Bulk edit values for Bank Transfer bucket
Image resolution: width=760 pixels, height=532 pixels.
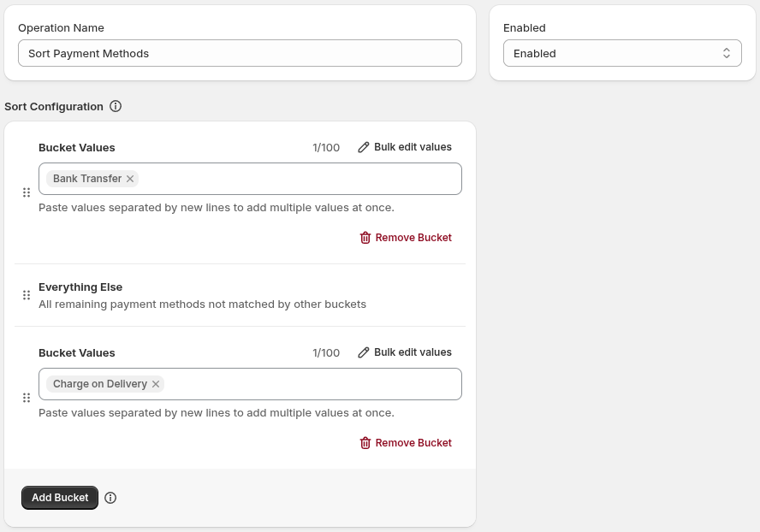[x=405, y=147]
